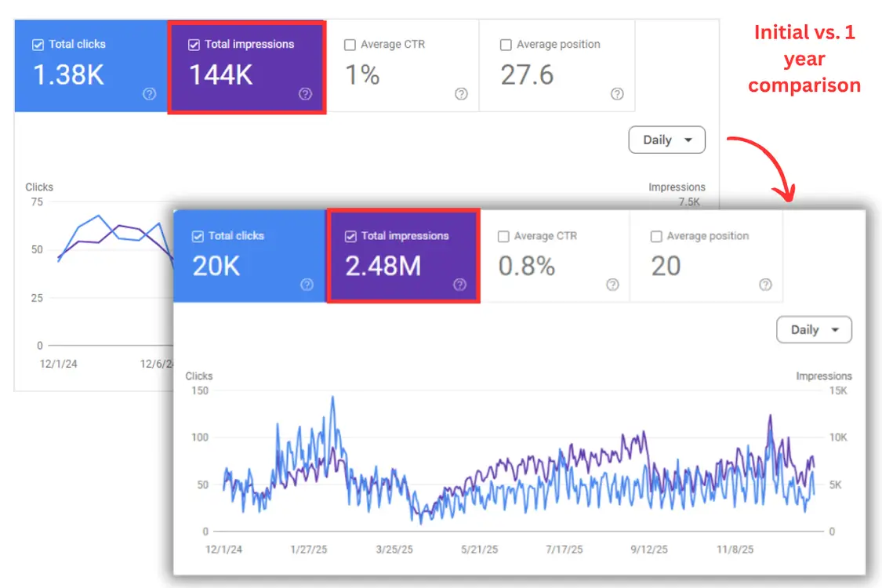Open the Daily dropdown on the comparison chart
The image size is (882, 588).
814,329
